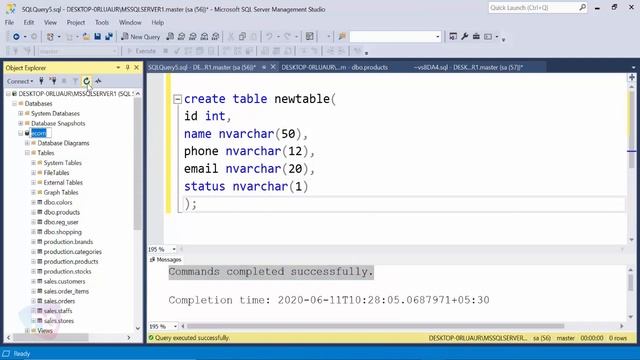The height and width of the screenshot is (360, 640).
Task: Select the dbo.shopping table
Action: pyautogui.click(x=62, y=232)
